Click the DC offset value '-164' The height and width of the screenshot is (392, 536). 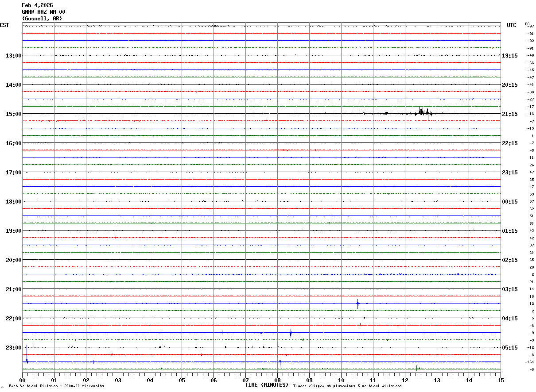pyautogui.click(x=529, y=362)
